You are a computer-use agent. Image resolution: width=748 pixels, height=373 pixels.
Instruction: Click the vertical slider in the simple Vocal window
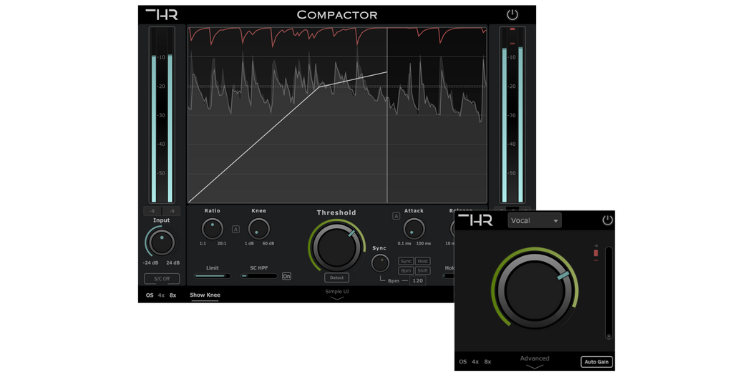click(x=609, y=293)
